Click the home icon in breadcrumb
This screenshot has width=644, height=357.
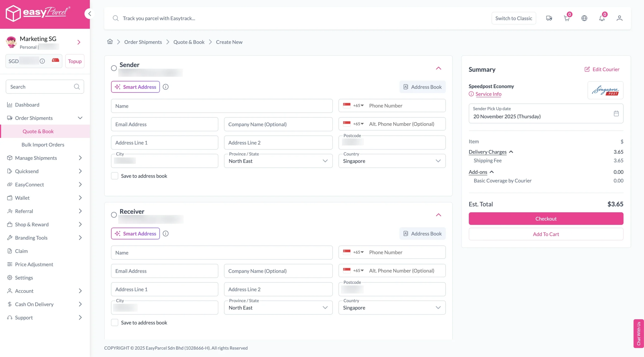click(x=110, y=42)
